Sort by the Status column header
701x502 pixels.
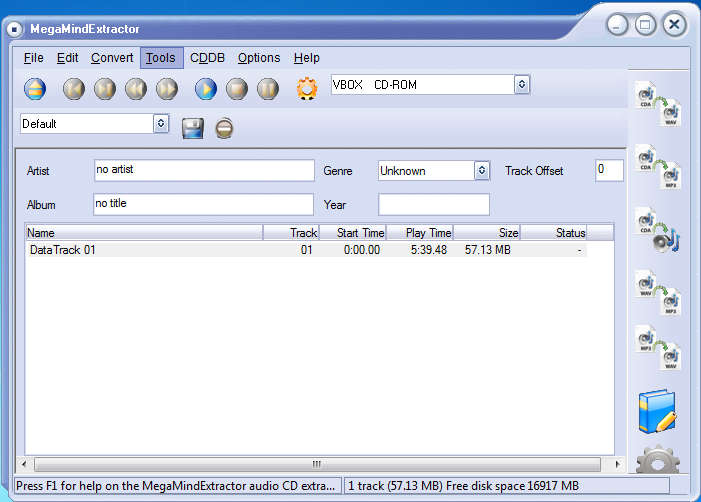(553, 233)
